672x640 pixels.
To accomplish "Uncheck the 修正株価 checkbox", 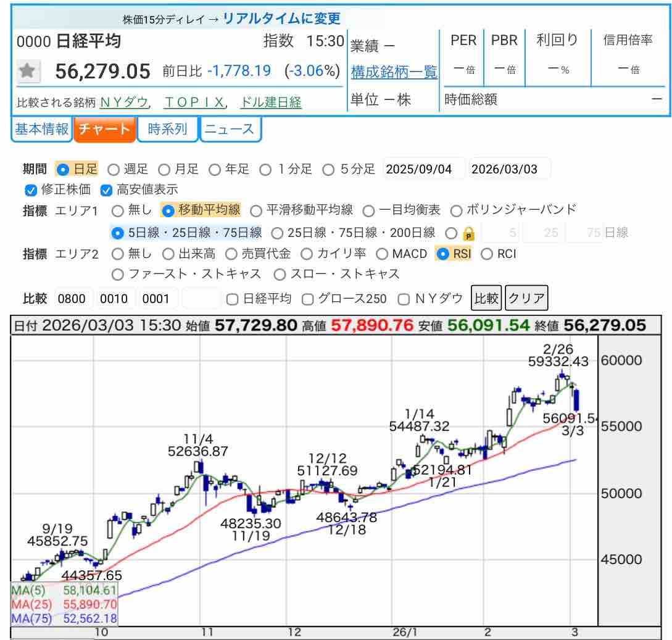I will 30,189.
